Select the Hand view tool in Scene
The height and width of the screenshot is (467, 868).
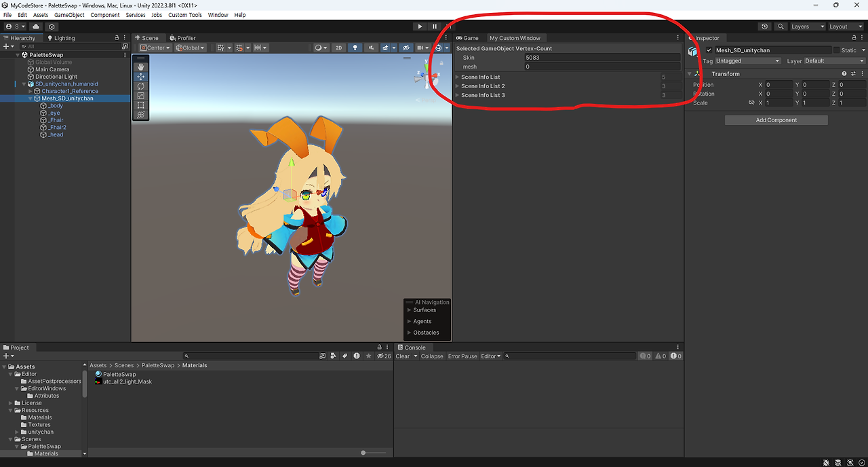pos(141,67)
